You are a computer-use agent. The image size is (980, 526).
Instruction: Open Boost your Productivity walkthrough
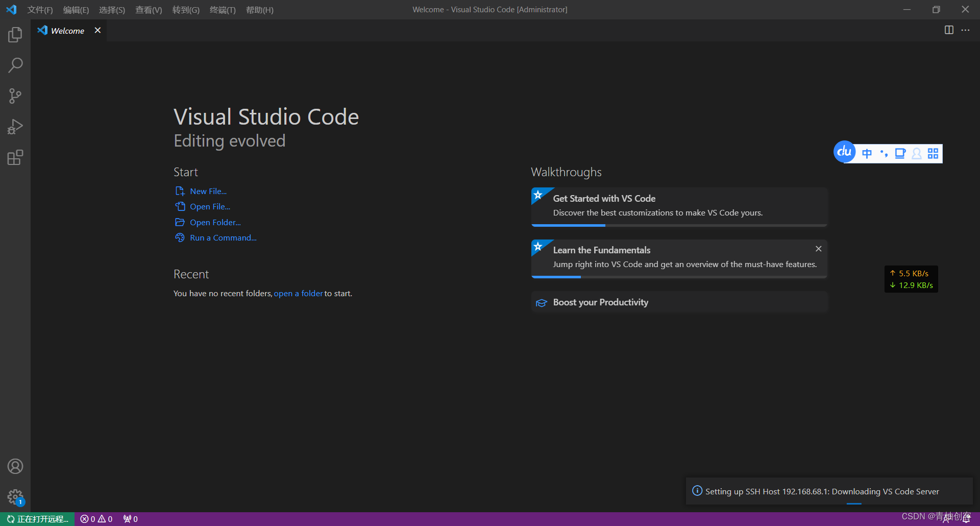679,302
